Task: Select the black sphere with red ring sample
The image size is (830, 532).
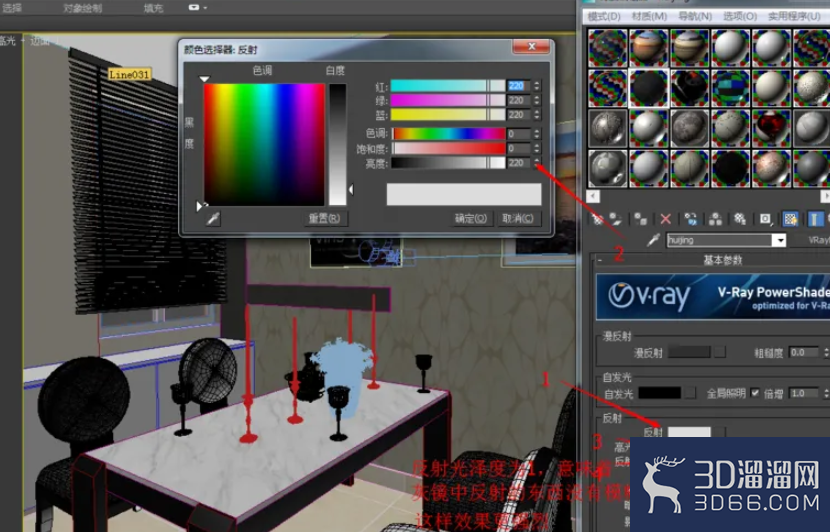Action: point(689,88)
